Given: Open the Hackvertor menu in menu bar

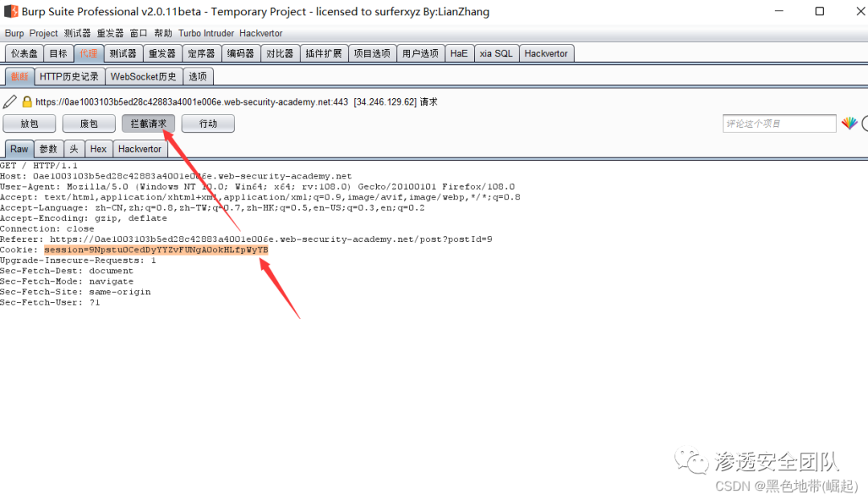Looking at the screenshot, I should pyautogui.click(x=260, y=33).
